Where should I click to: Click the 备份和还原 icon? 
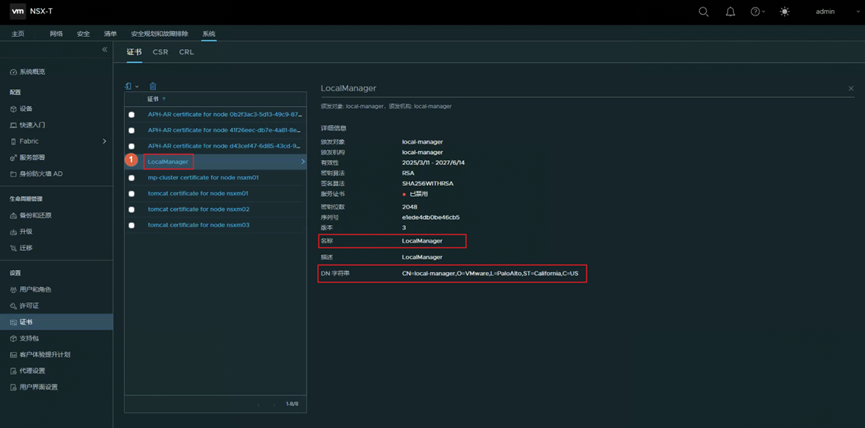(14, 215)
